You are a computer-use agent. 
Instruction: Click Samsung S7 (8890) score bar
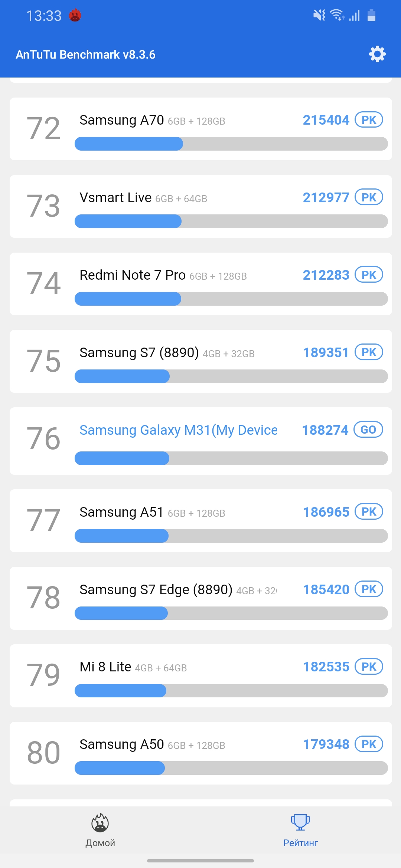[x=231, y=377]
